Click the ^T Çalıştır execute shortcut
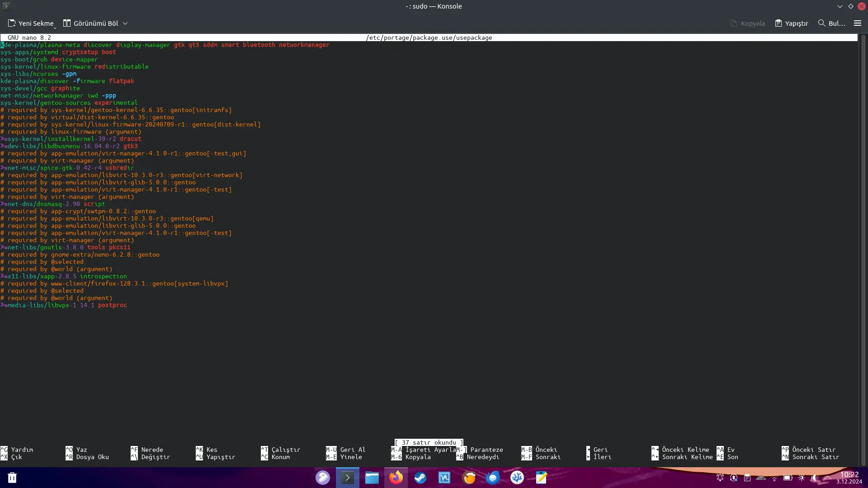The height and width of the screenshot is (488, 868). 281,450
